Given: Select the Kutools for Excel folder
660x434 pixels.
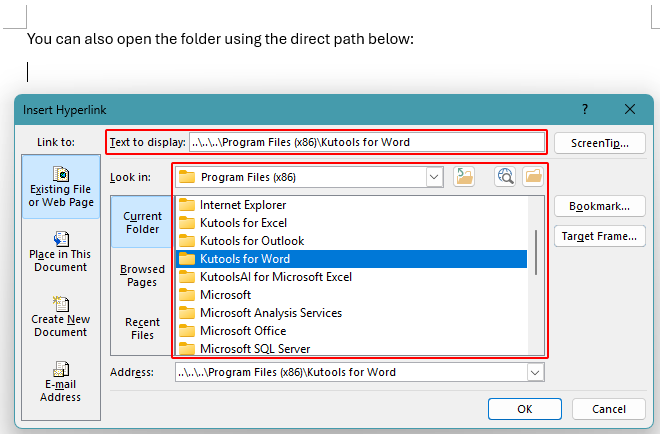Looking at the screenshot, I should (x=351, y=223).
